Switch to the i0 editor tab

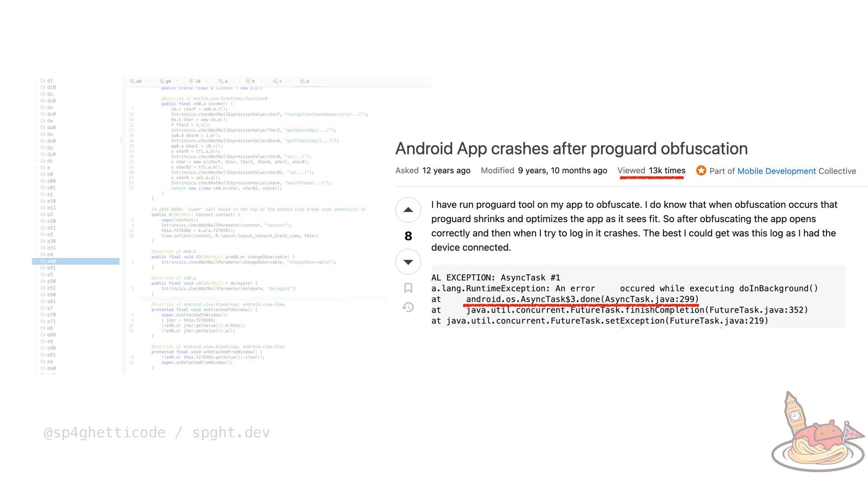pyautogui.click(x=198, y=81)
